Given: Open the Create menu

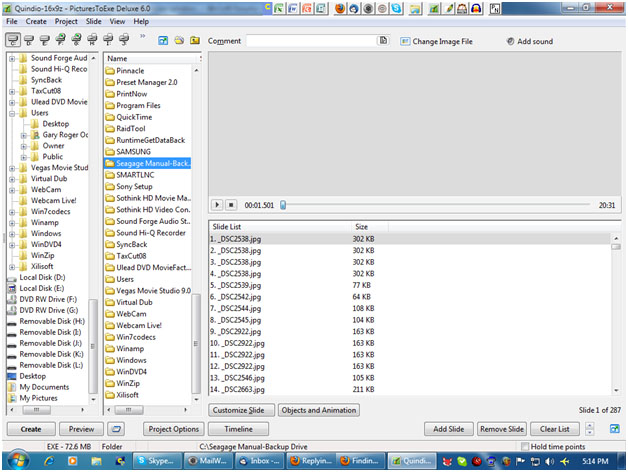Looking at the screenshot, I should click(36, 21).
